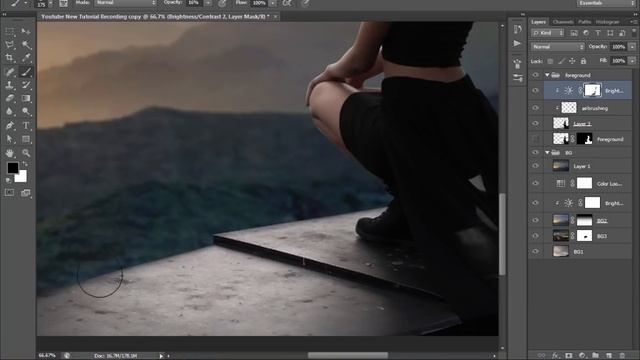Select the History Brush tool
The image size is (640, 360).
(x=26, y=85)
